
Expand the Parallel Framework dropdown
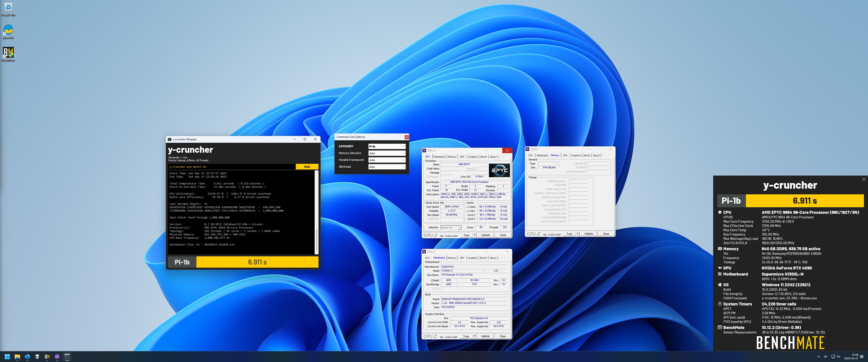[387, 160]
